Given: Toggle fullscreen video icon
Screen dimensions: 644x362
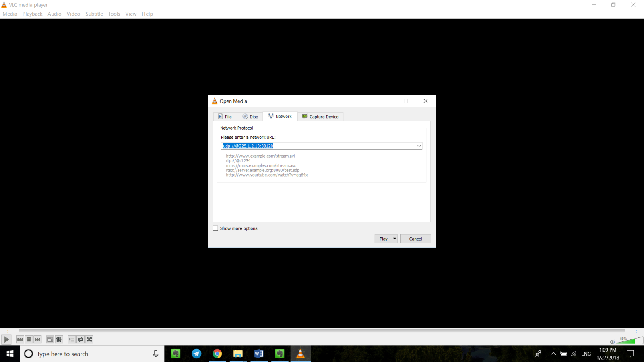Looking at the screenshot, I should click(50, 339).
